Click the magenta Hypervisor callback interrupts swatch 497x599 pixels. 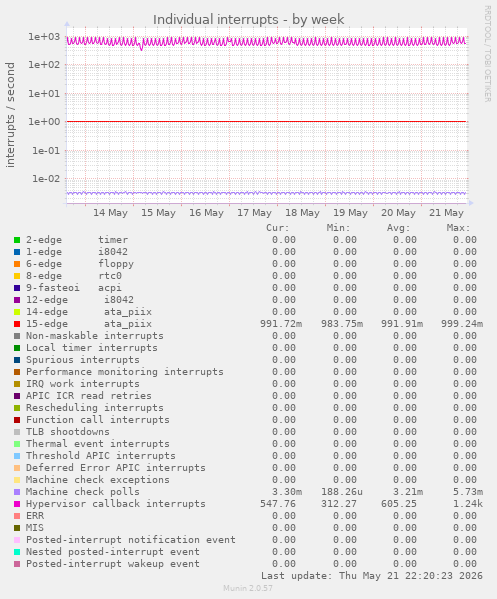17,504
